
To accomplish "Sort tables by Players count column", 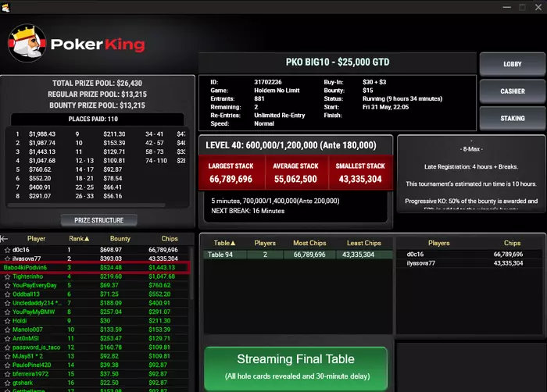I will tap(265, 243).
